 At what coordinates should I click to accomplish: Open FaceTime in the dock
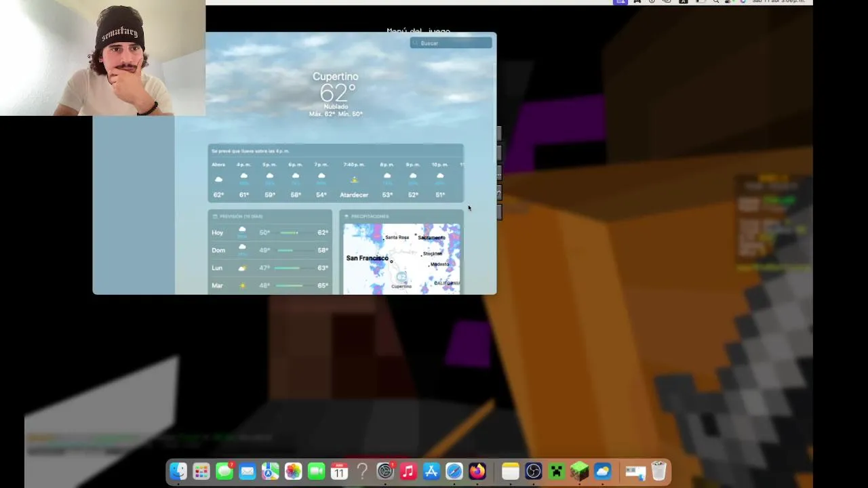[316, 471]
